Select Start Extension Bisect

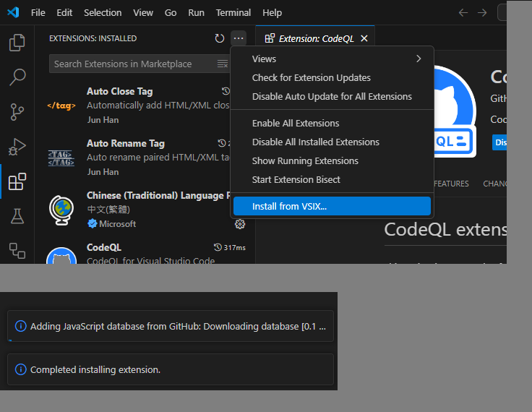332,179
